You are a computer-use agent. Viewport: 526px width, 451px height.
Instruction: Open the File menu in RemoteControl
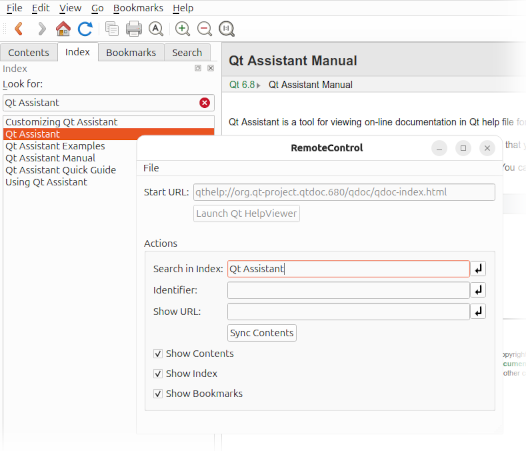(151, 168)
